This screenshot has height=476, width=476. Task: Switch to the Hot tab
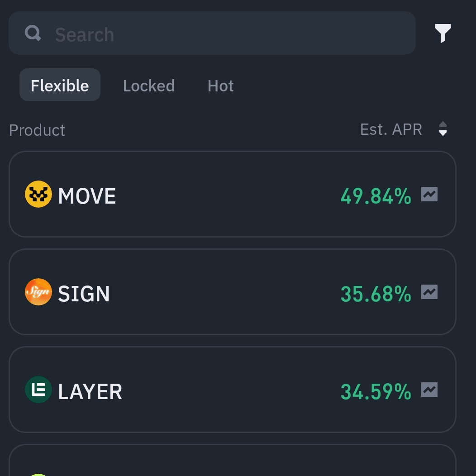click(220, 86)
